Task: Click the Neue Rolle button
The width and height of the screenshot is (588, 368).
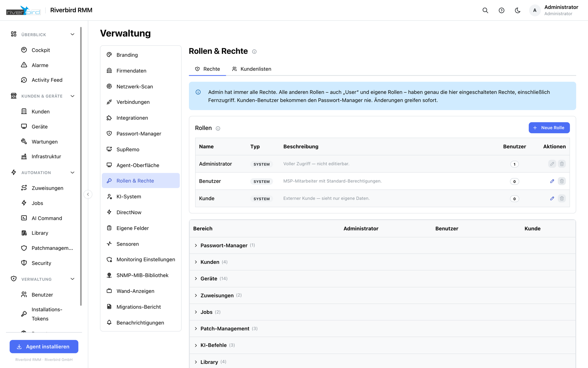Action: (x=549, y=128)
